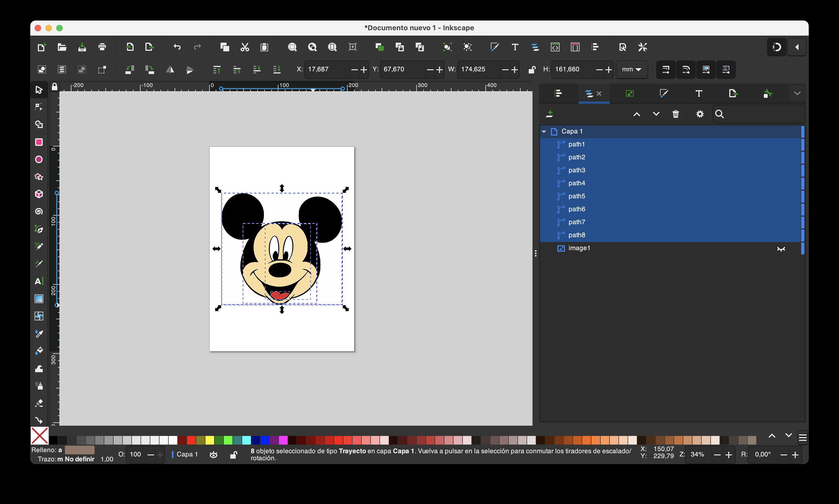The width and height of the screenshot is (839, 504).
Task: Select the Color picker dropper tool
Action: click(x=39, y=334)
